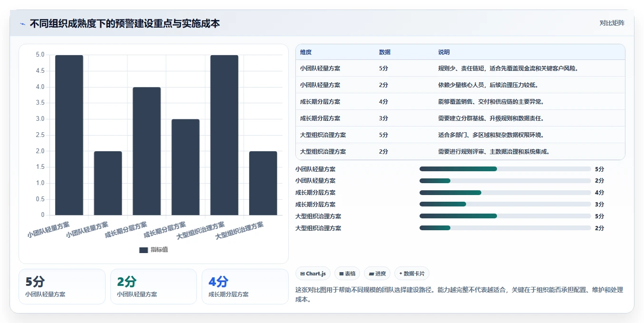Screen dimensions: 644x323
Task: Click the 小团队轻量方案 progress bar showing 2分
Action: pyautogui.click(x=505, y=181)
